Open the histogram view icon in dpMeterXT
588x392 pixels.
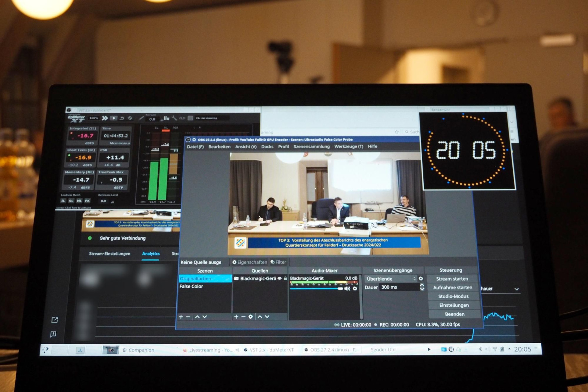166,118
